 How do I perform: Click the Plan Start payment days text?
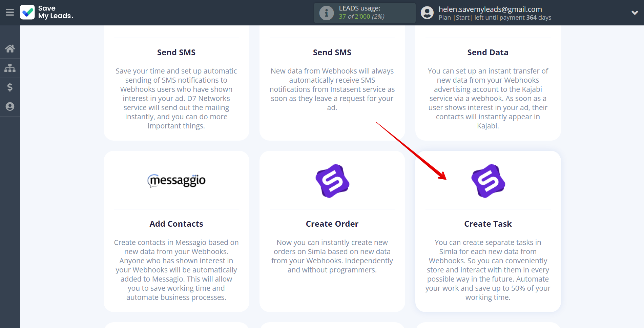point(495,18)
